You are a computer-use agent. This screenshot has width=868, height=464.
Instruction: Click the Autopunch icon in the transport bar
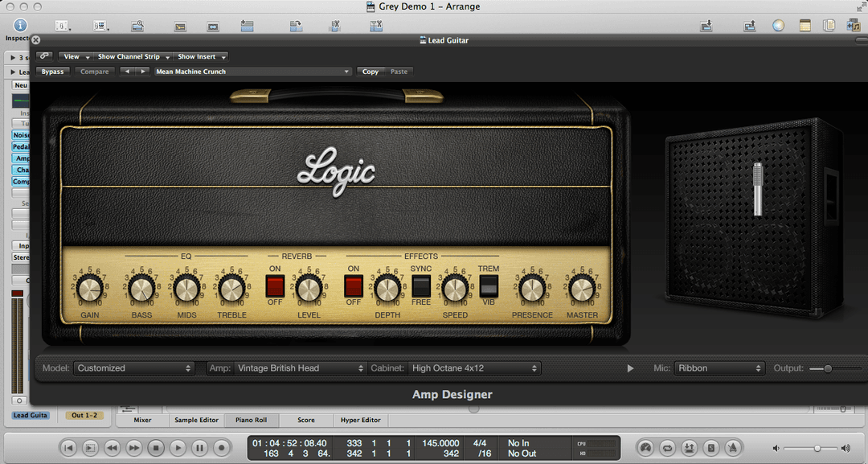[x=689, y=448]
